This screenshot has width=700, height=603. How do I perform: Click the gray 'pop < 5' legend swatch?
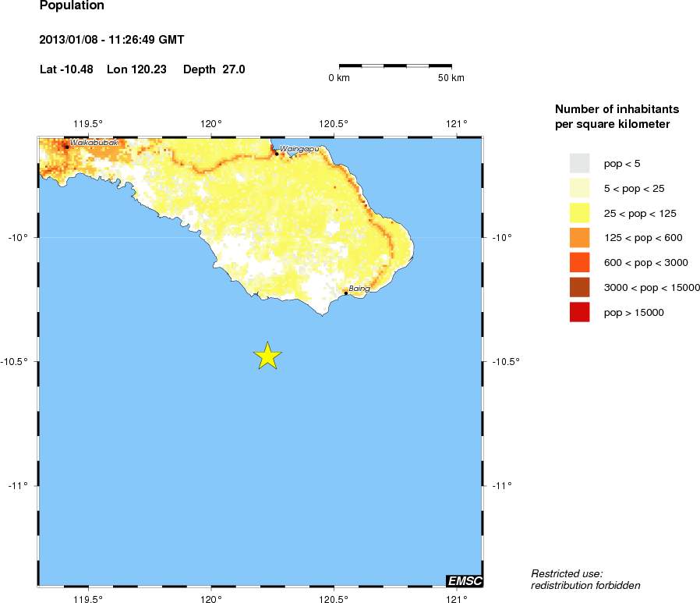click(579, 163)
